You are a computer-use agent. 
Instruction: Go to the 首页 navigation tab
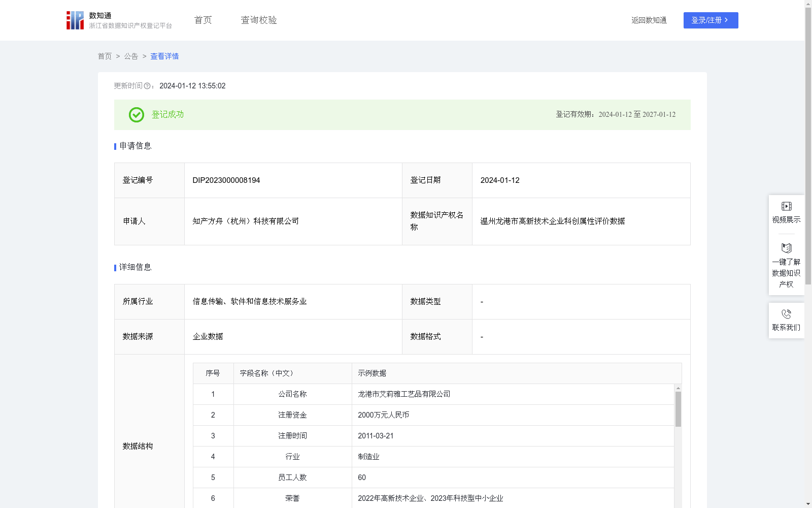click(203, 20)
